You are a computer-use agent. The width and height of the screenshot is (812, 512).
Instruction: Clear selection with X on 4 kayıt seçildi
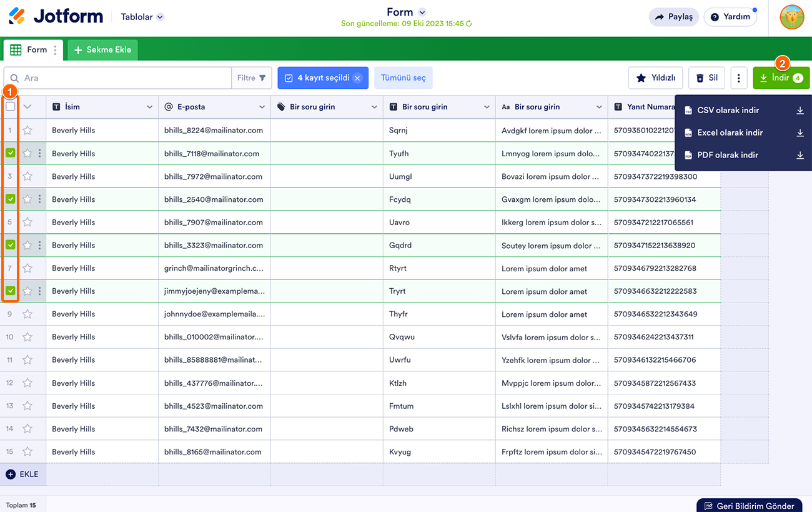click(357, 78)
